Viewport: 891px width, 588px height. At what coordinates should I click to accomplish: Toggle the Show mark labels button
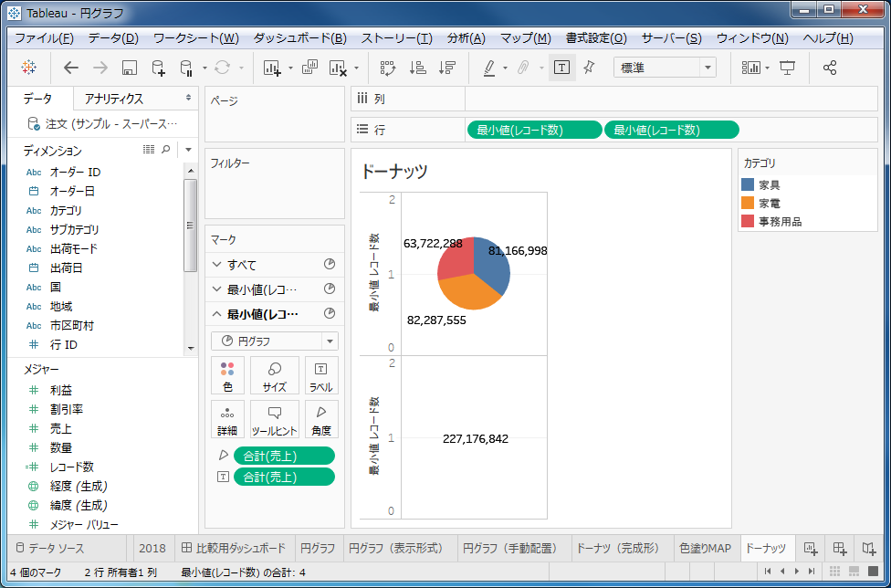(x=561, y=68)
